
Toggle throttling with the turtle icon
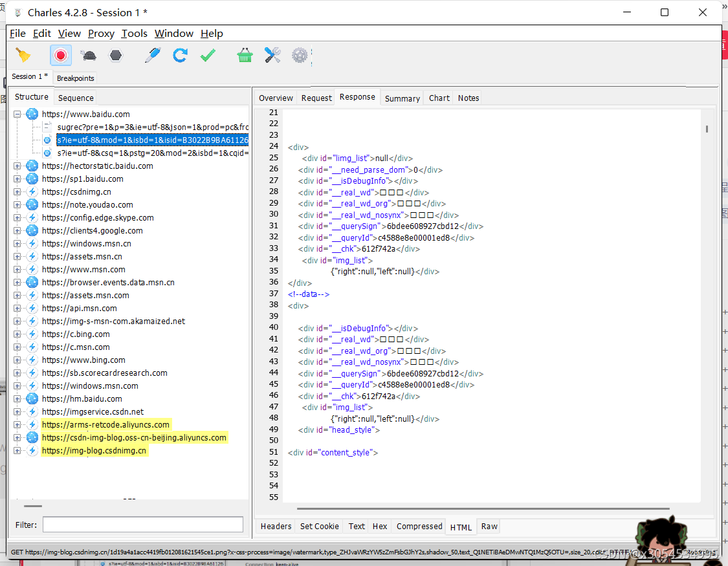point(88,55)
